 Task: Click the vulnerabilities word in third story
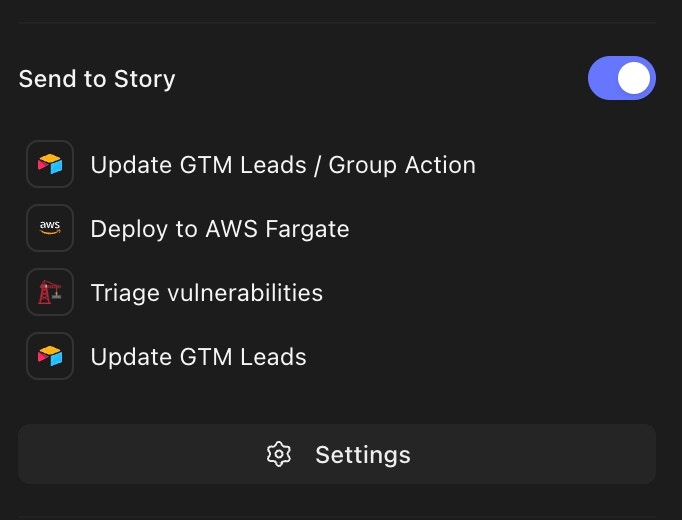point(245,292)
